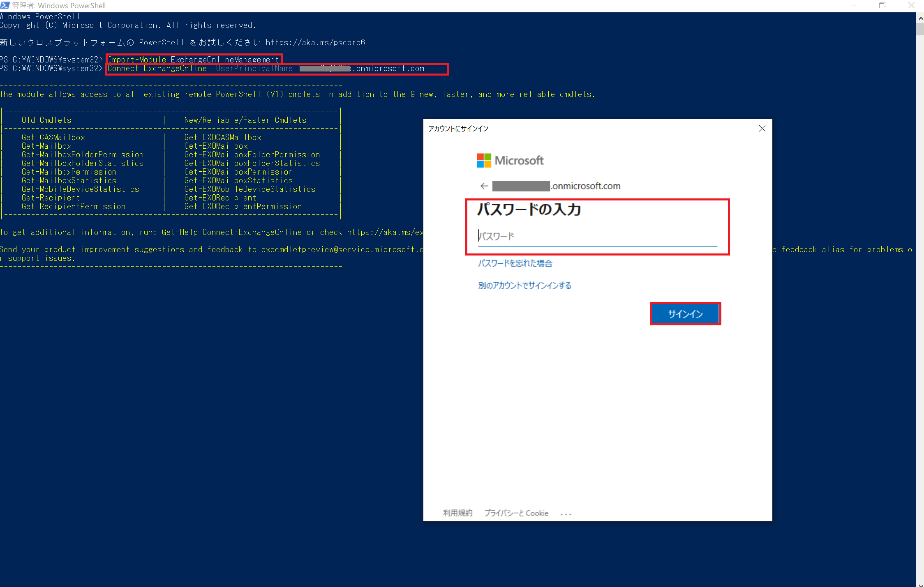The height and width of the screenshot is (587, 924).
Task: Restore down the PowerShell window
Action: [x=882, y=5]
